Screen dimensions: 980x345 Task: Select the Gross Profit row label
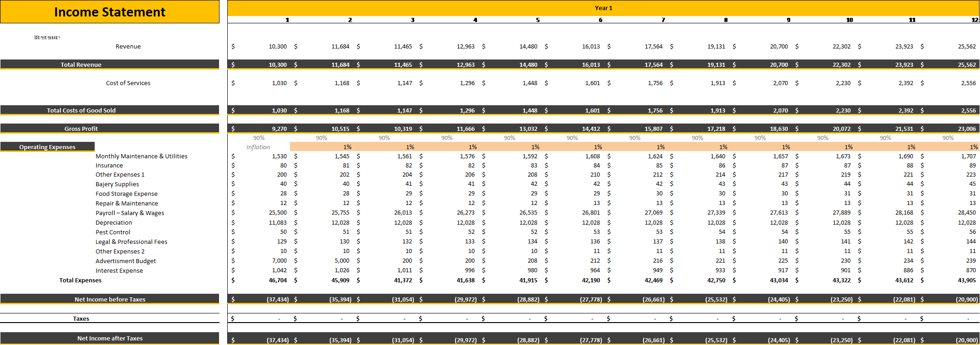(81, 129)
